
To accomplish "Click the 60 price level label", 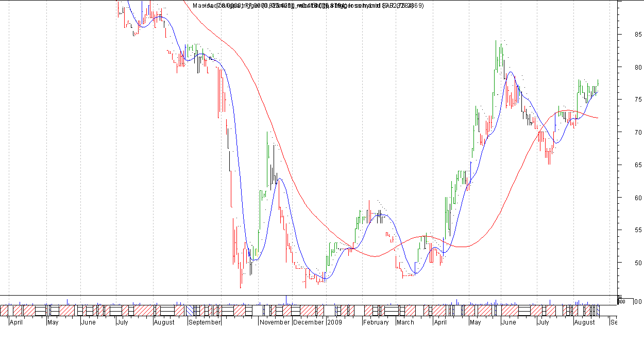I will pos(638,198).
